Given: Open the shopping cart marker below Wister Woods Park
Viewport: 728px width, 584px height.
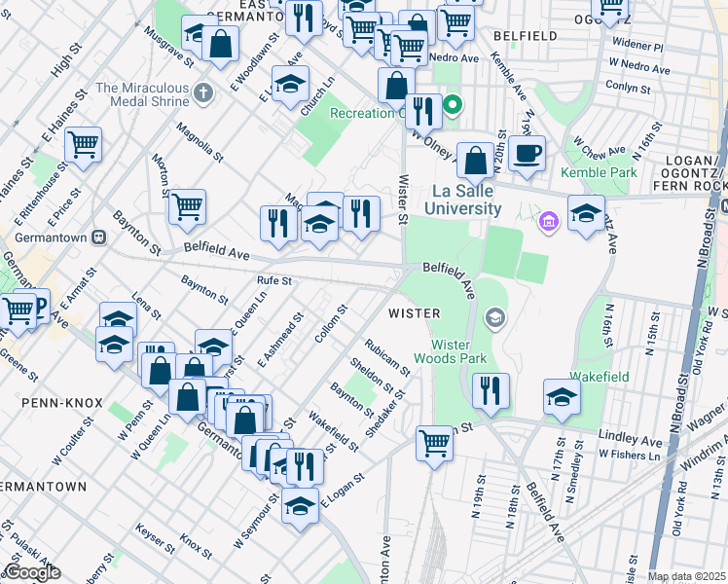Looking at the screenshot, I should point(434,444).
